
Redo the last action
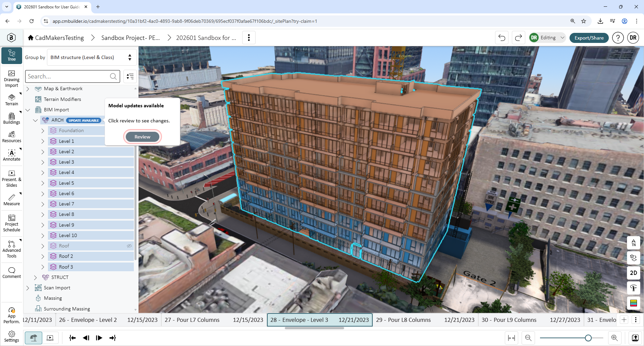pyautogui.click(x=518, y=38)
